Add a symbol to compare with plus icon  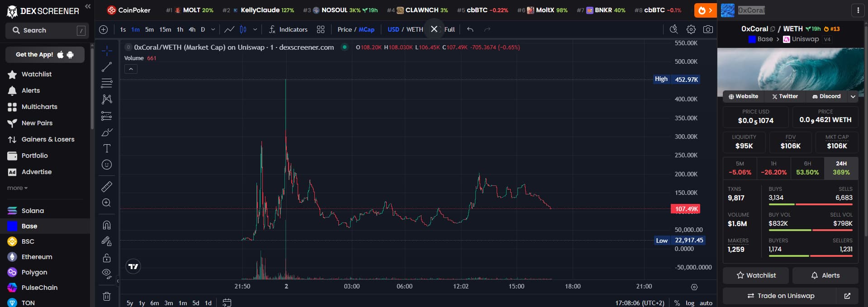tap(104, 29)
